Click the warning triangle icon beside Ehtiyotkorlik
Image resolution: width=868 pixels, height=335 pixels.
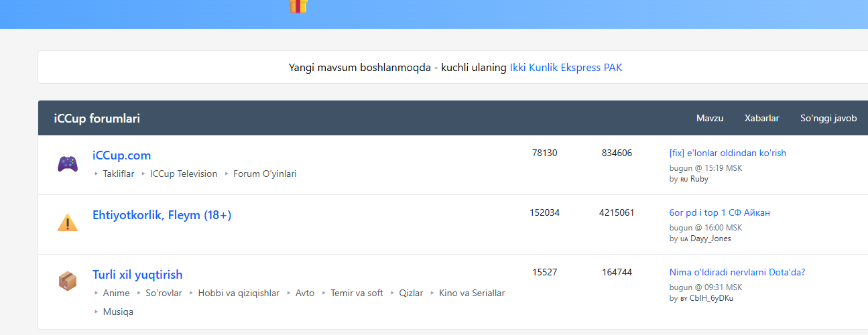click(x=67, y=222)
